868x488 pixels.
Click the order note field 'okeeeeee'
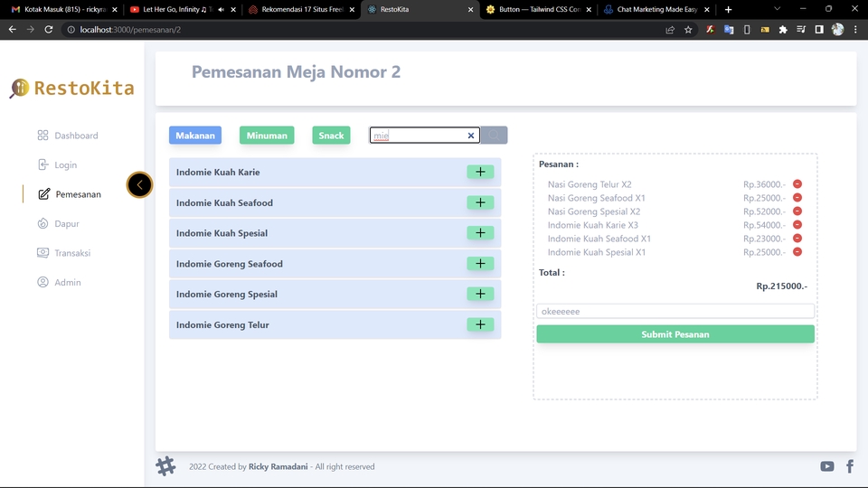(x=675, y=312)
